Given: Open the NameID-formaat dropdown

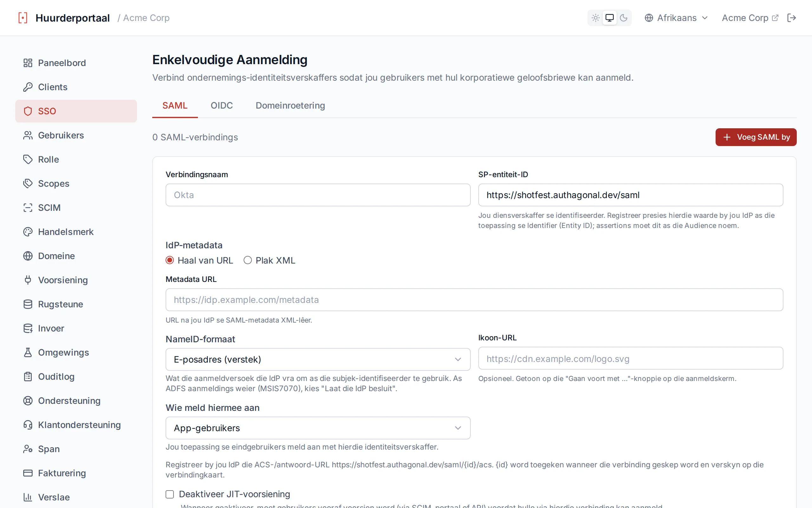Looking at the screenshot, I should [x=318, y=359].
